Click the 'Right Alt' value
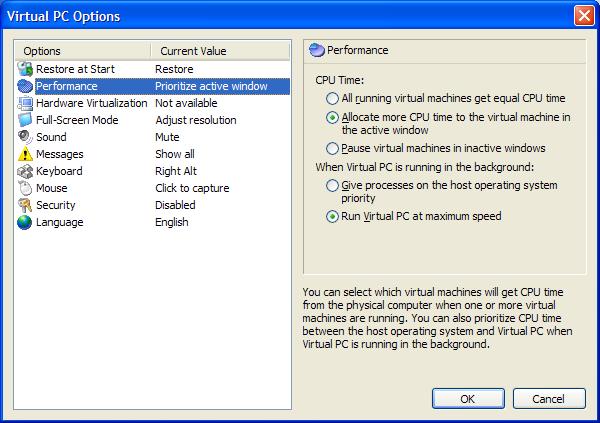 point(176,171)
